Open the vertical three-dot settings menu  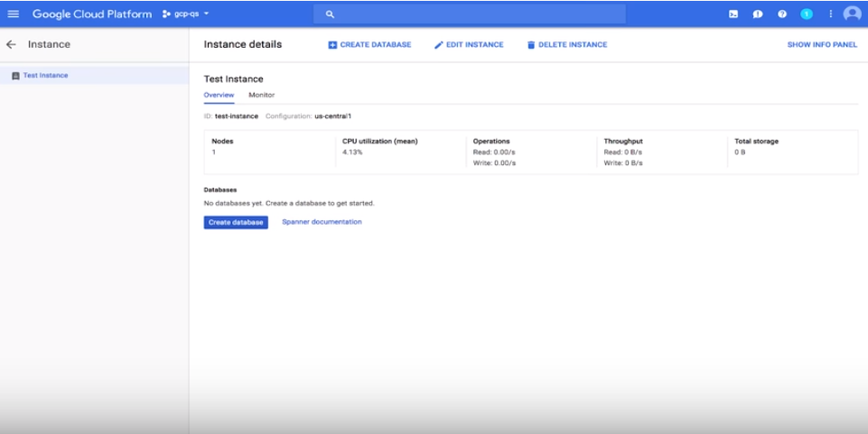tap(830, 14)
